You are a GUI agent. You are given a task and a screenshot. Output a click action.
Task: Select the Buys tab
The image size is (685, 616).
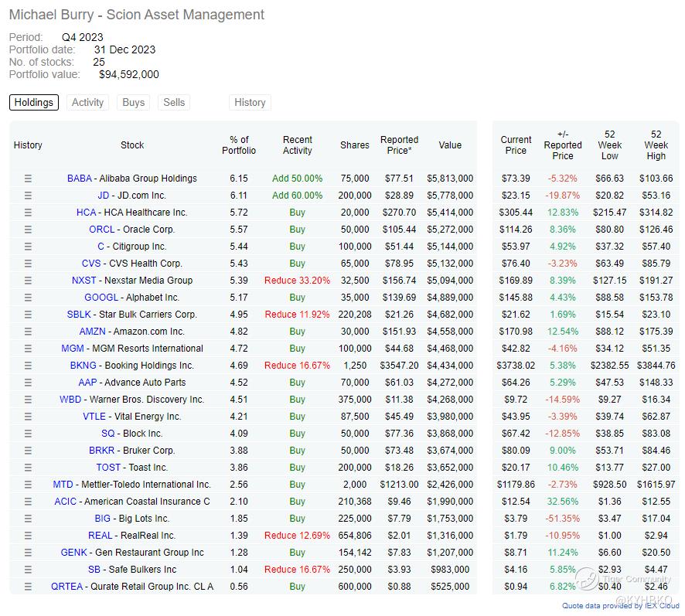[x=133, y=102]
